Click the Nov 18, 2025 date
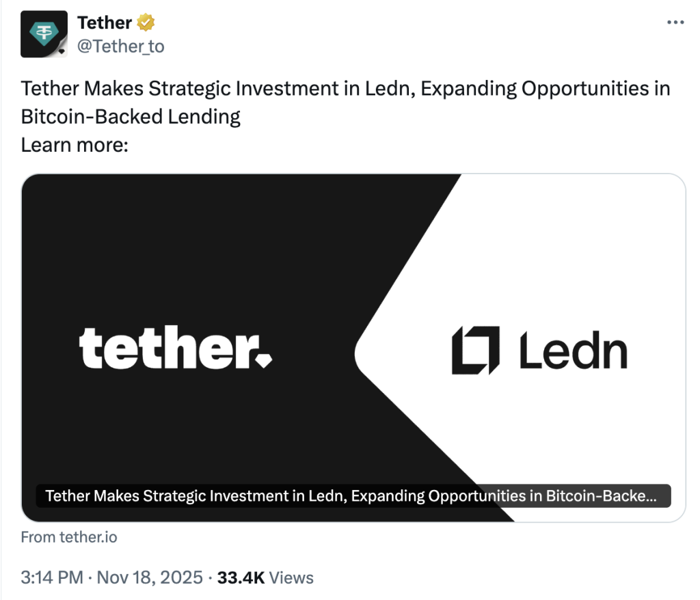Viewport: 700px width, 600px height. (150, 577)
